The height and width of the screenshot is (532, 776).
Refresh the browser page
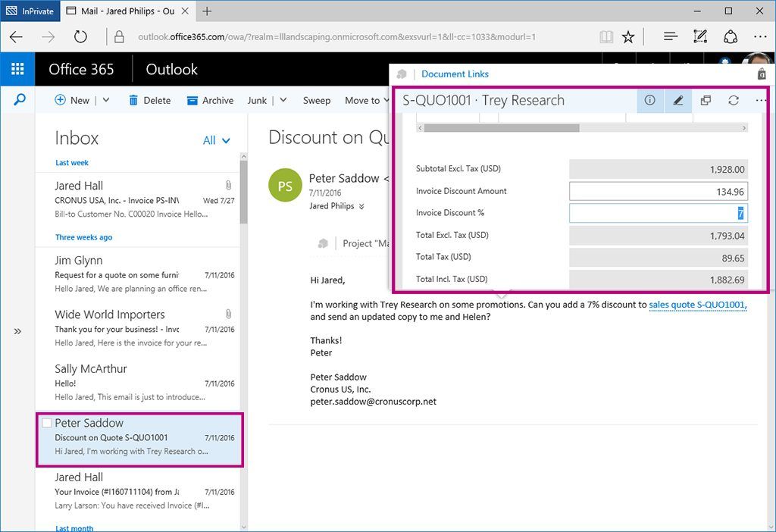tap(80, 36)
